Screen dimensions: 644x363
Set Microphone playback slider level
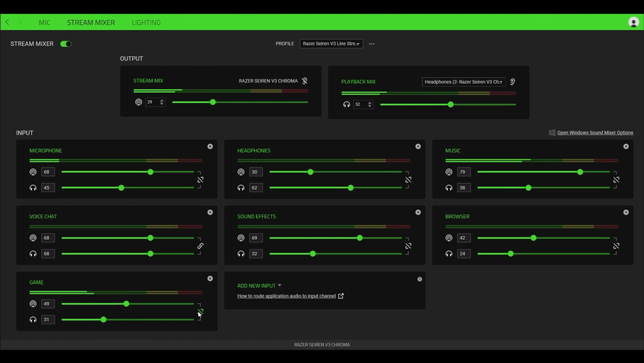128,188
